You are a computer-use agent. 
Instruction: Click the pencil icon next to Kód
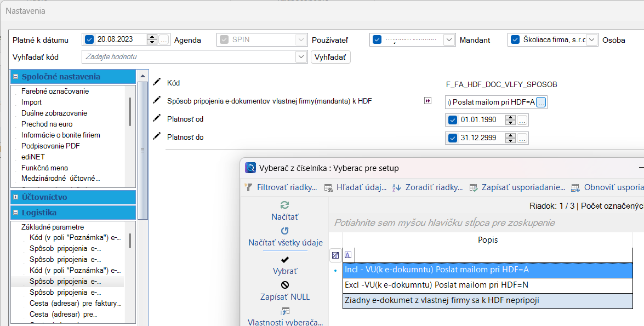[157, 82]
